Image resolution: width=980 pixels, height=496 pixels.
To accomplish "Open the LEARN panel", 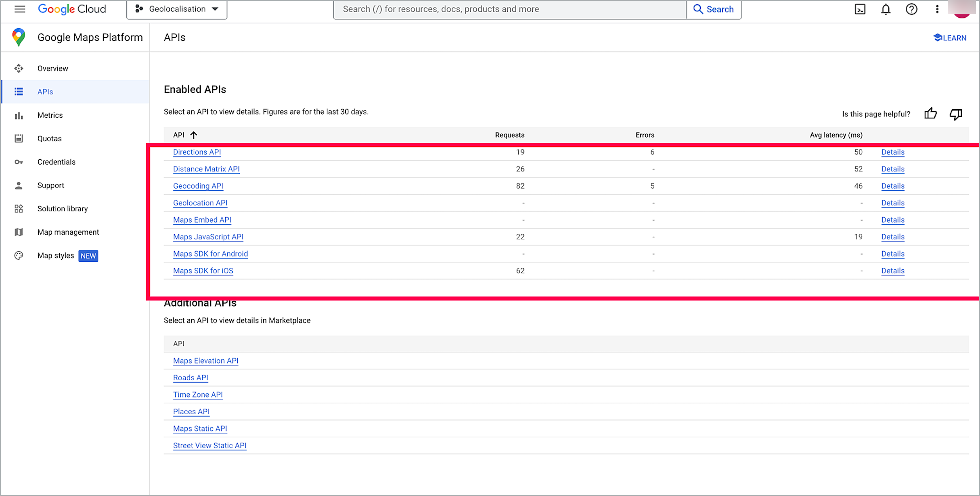I will coord(950,38).
